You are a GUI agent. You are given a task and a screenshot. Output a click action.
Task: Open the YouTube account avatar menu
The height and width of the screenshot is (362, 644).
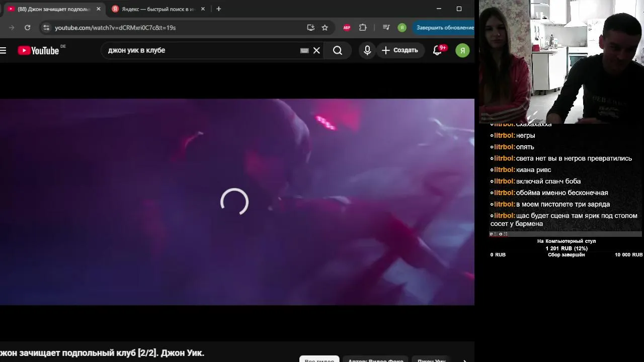click(462, 50)
